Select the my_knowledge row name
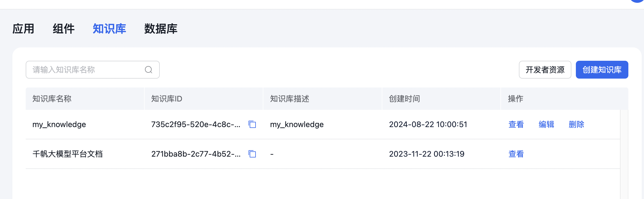 click(x=59, y=125)
